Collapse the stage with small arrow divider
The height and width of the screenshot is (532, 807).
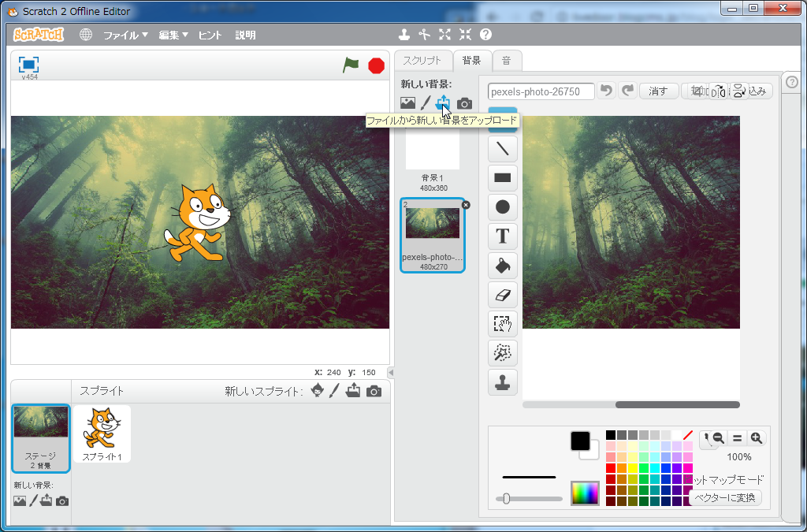[391, 372]
